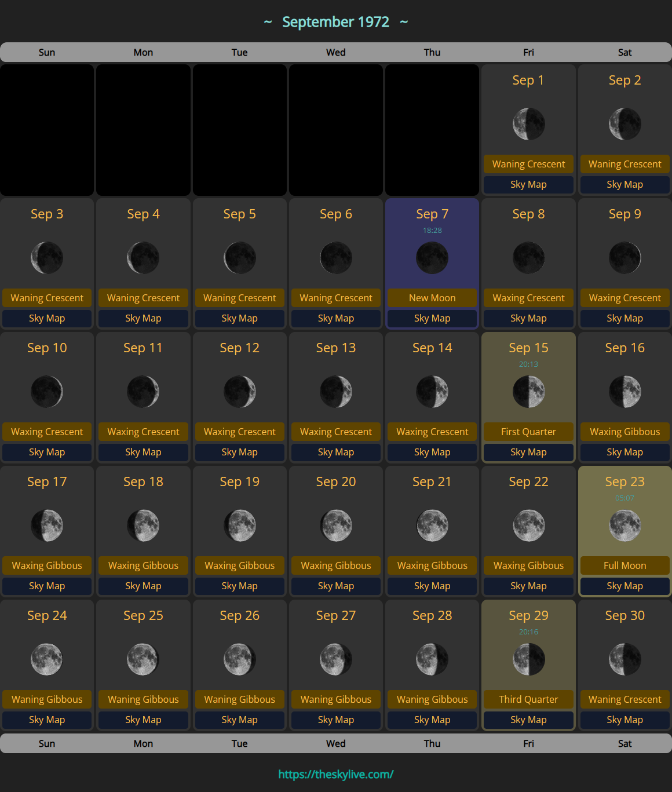The height and width of the screenshot is (792, 672).
Task: Select the Sep 26 moon icon
Action: [240, 659]
